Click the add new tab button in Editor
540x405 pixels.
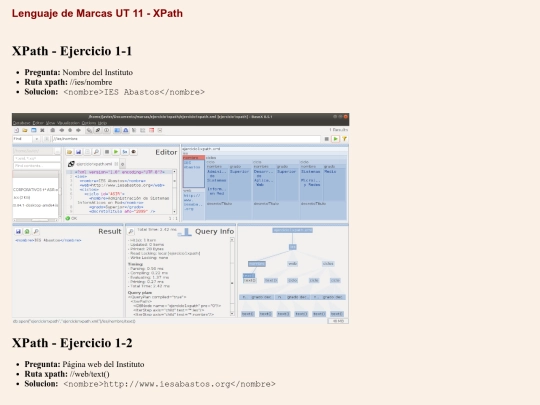(123, 164)
